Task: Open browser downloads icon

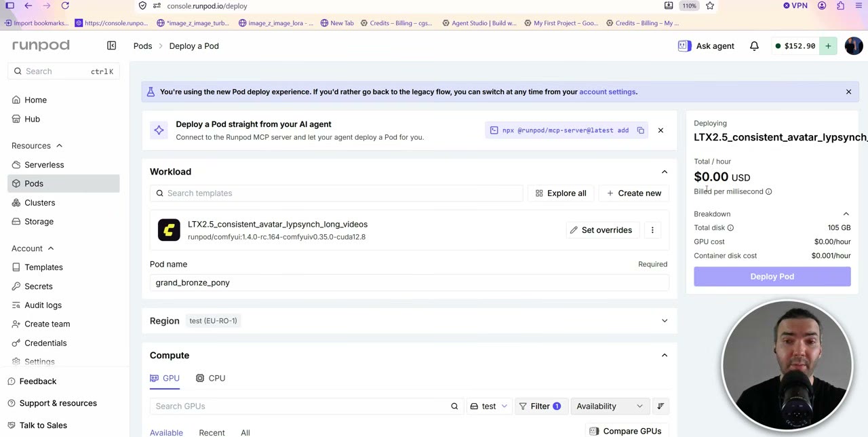Action: 669,5
